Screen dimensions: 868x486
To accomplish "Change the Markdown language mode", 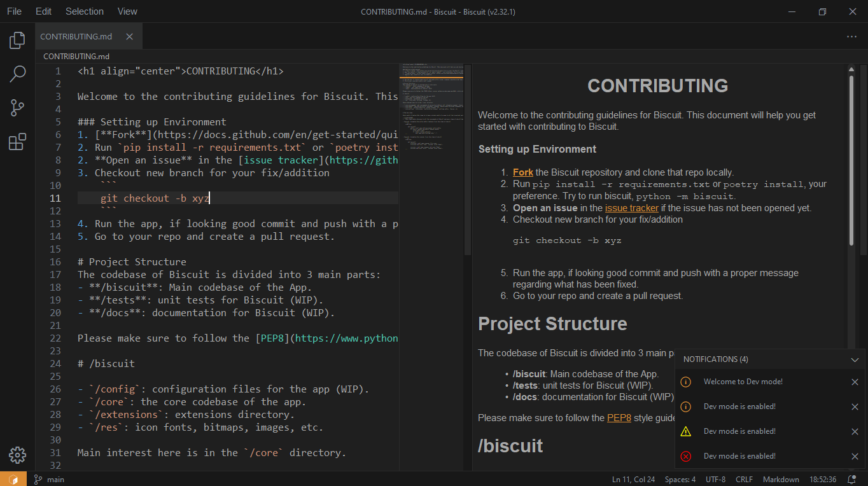I will click(x=781, y=478).
